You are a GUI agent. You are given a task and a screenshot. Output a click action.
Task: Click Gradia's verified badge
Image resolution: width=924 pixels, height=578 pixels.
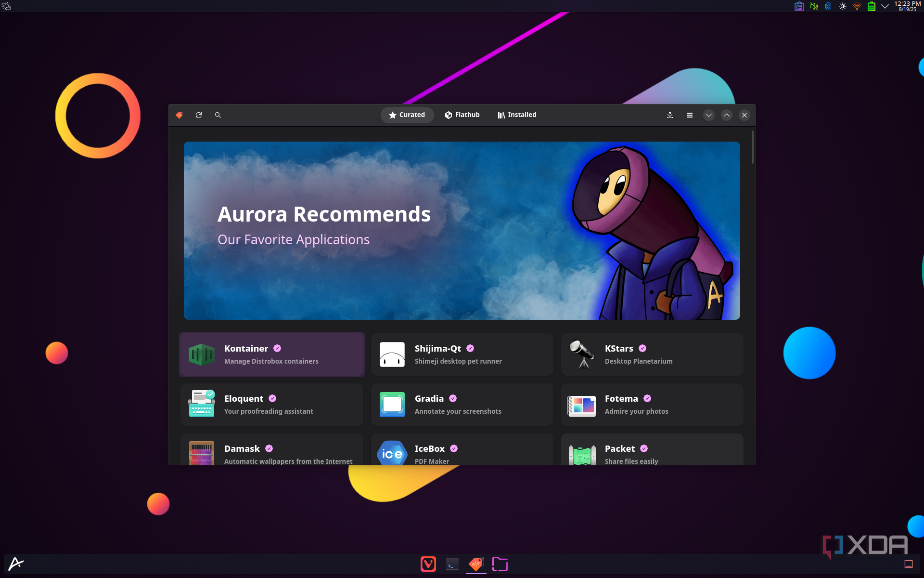453,398
